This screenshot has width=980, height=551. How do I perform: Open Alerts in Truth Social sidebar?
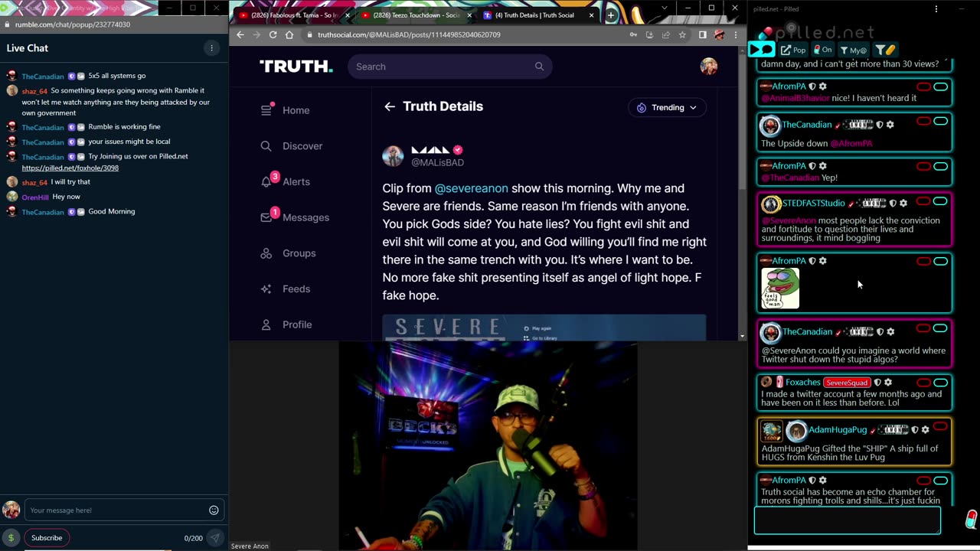[286, 181]
